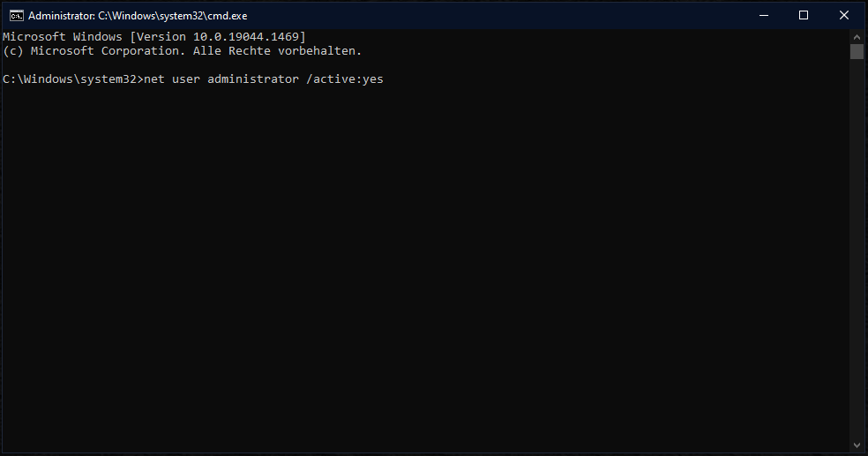Click the scrollbar down arrow
868x456 pixels.
[x=857, y=444]
